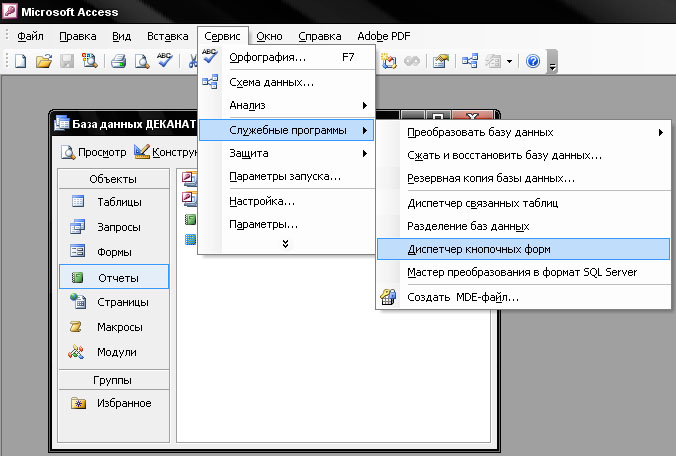Open the New object dropdown arrow
Screen dimensions: 676x456
509,62
